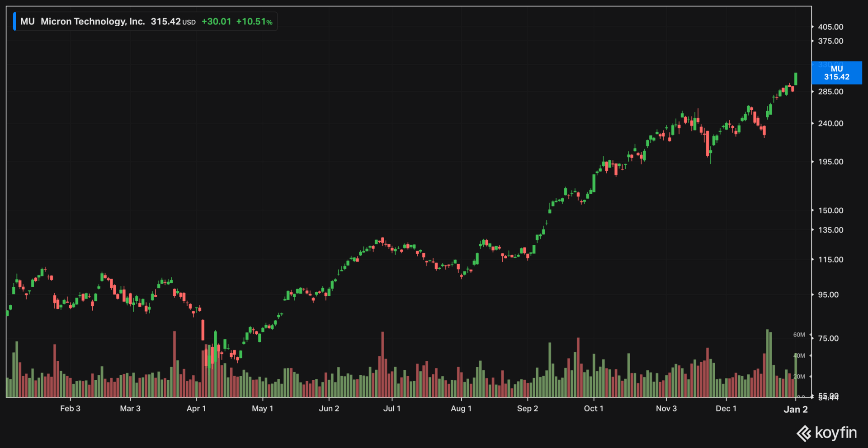This screenshot has width=868, height=448.
Task: Click the 375.00 price axis label
Action: tap(830, 41)
